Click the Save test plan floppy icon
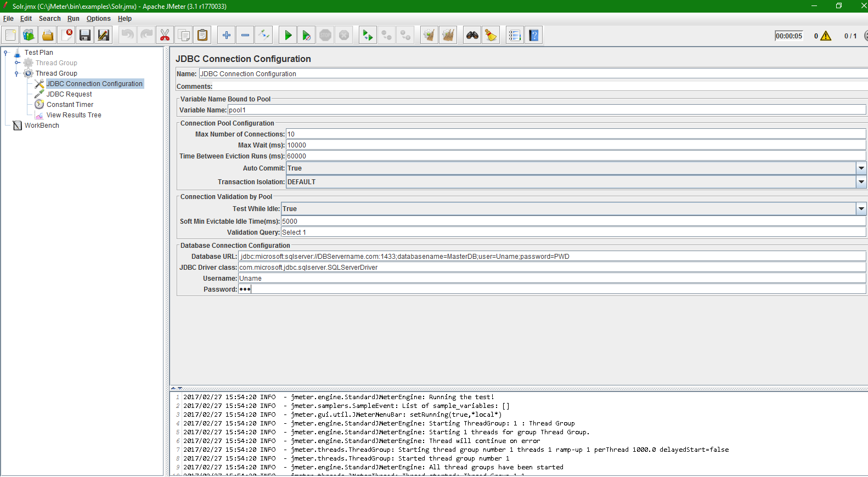The width and height of the screenshot is (868, 477). pos(85,36)
